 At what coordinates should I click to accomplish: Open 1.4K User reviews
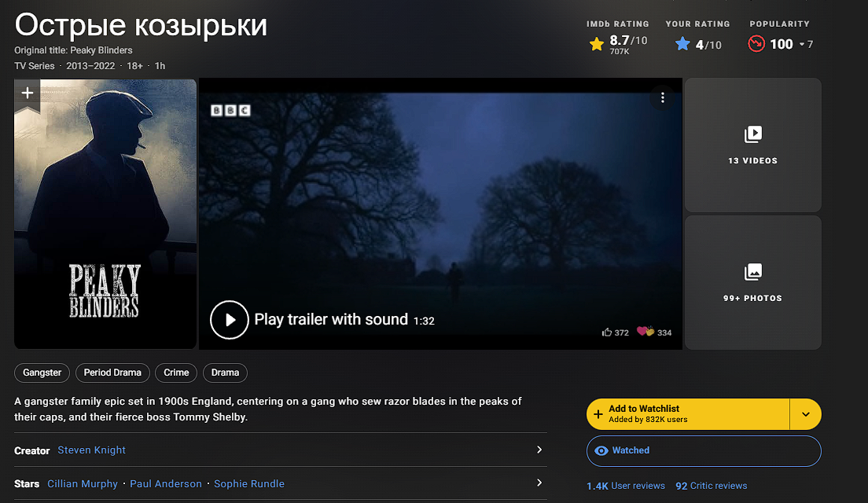click(x=626, y=485)
